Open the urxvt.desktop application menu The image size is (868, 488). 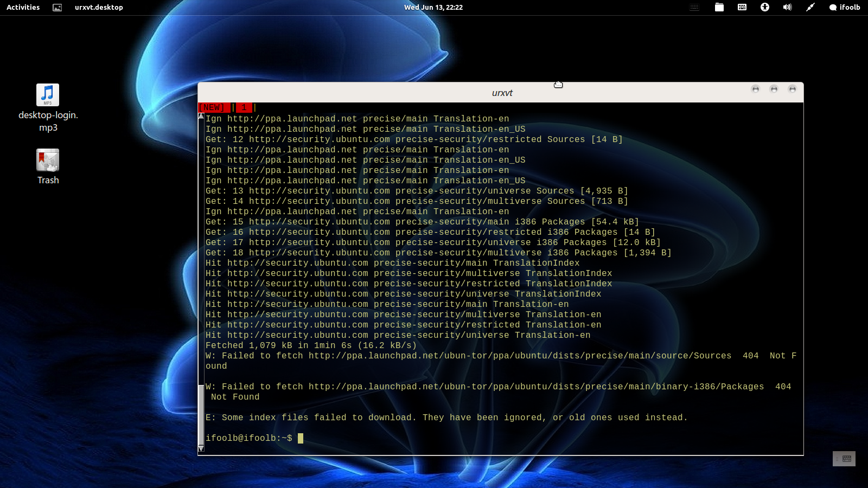pyautogui.click(x=99, y=7)
